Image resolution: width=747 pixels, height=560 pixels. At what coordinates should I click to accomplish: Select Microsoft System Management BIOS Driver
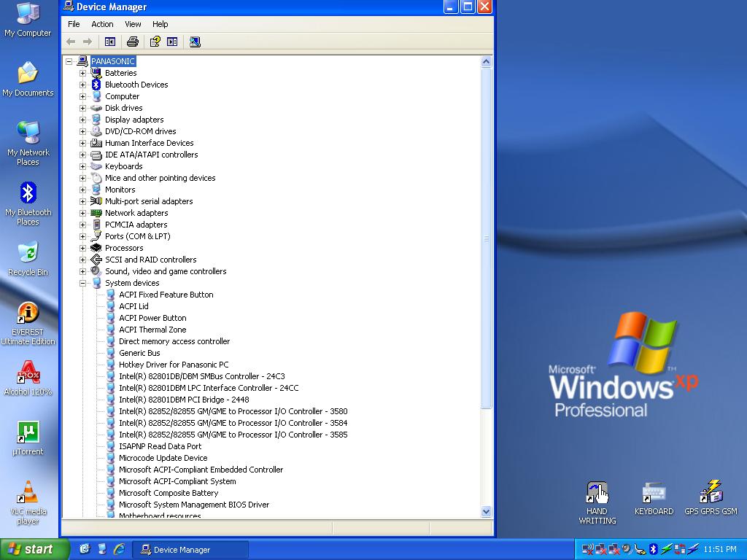(194, 505)
